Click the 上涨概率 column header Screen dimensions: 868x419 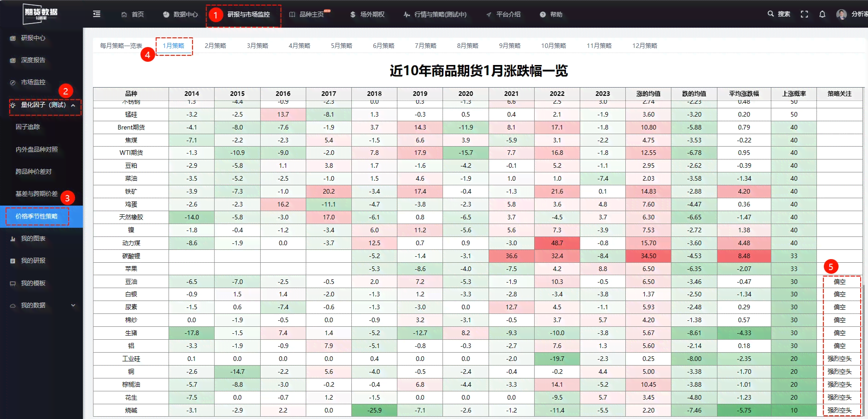click(794, 94)
